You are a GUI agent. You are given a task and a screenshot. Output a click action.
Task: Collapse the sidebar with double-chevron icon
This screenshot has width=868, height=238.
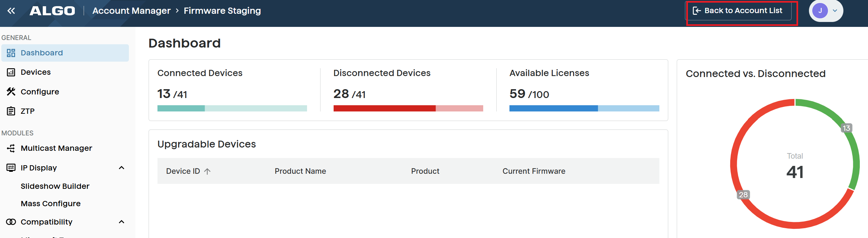11,11
